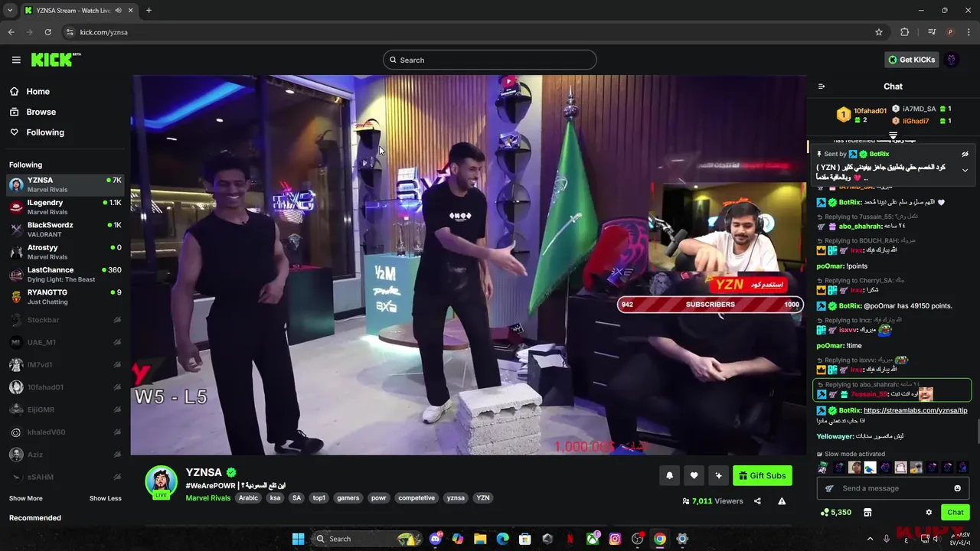This screenshot has width=980, height=551.
Task: Reload the page
Action: pos(47,32)
